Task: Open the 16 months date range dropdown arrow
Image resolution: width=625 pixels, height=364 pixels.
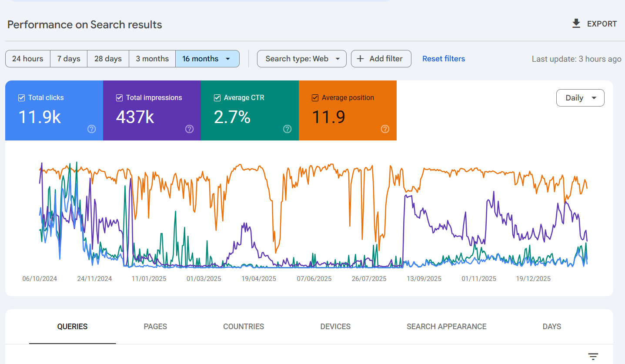Action: [x=228, y=59]
